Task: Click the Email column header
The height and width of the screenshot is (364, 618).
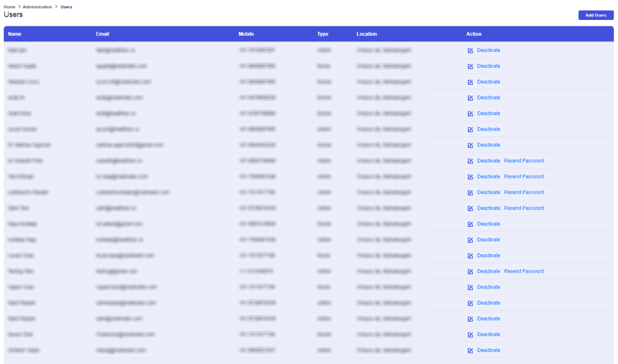Action: click(x=103, y=34)
